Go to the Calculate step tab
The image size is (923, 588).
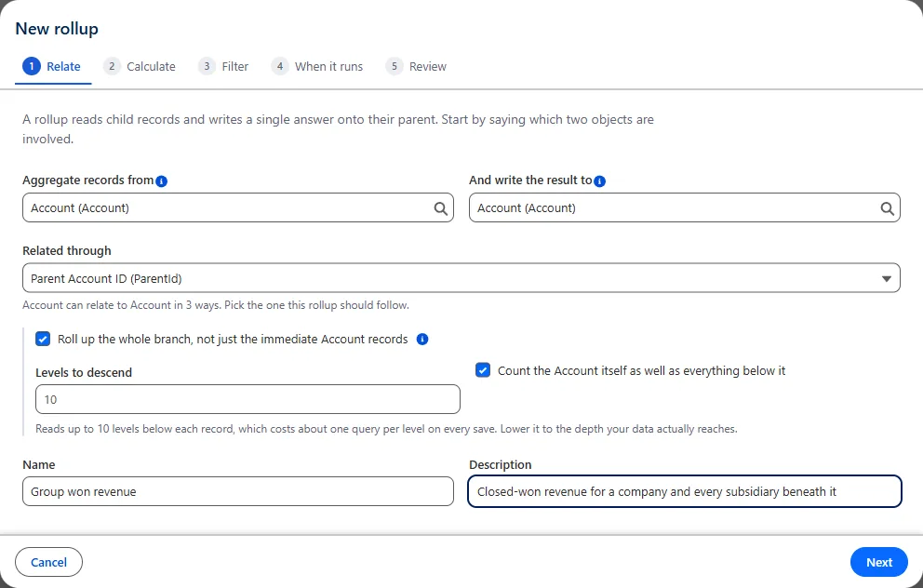tap(140, 66)
